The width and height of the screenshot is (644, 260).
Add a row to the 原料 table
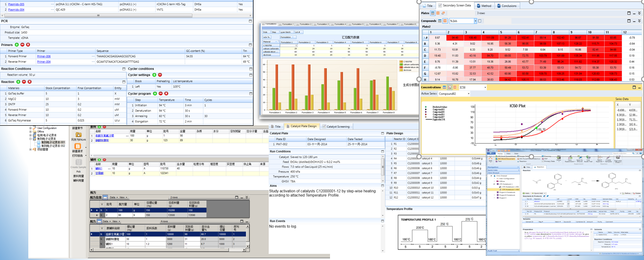[x=100, y=127]
